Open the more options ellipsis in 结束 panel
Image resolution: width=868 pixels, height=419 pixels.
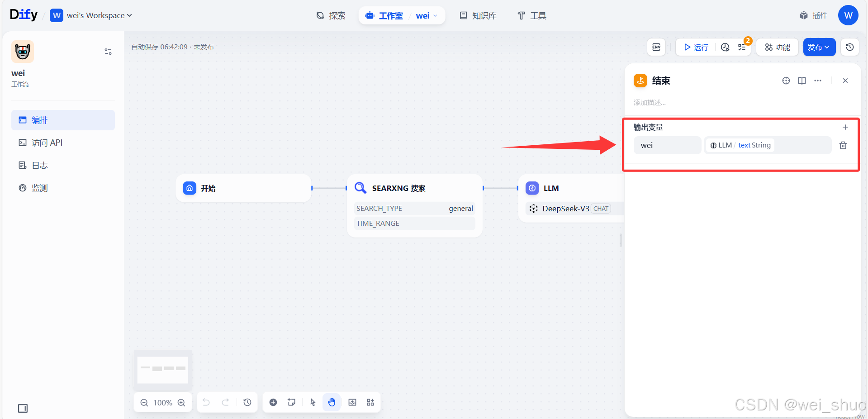pyautogui.click(x=818, y=81)
